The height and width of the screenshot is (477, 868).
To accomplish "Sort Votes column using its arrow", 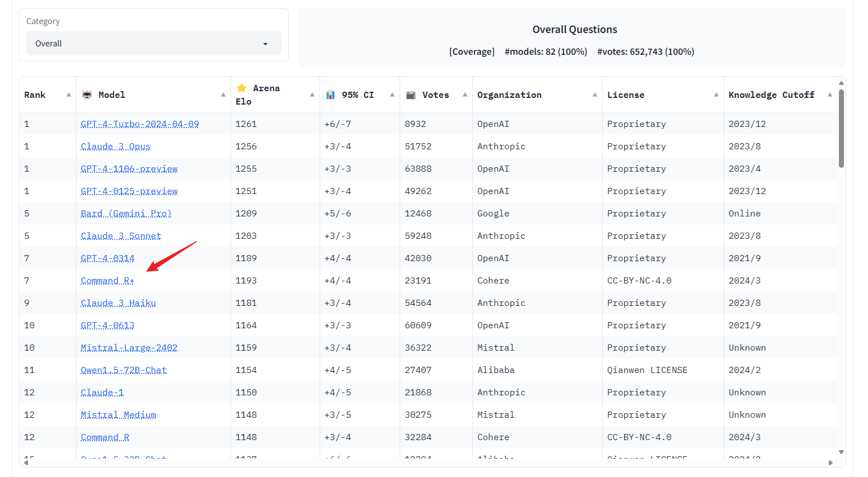I will [x=465, y=95].
